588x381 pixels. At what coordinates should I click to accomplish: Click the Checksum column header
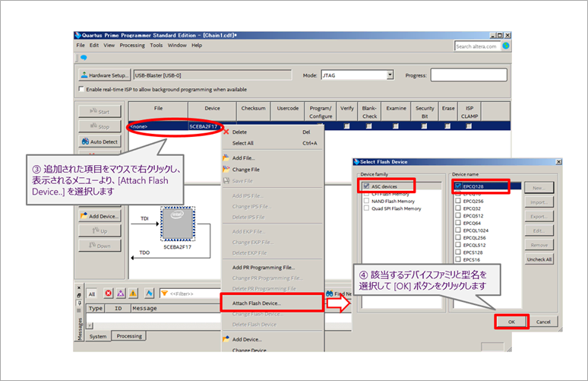[254, 112]
